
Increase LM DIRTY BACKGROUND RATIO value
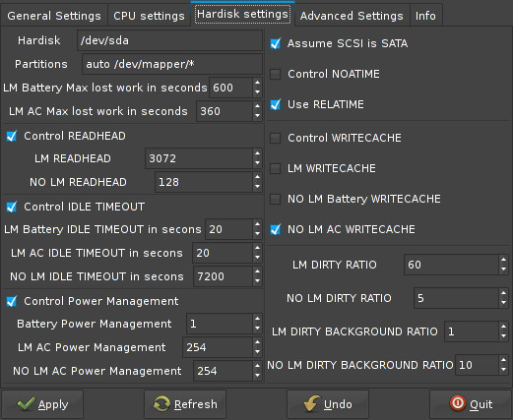(x=503, y=327)
